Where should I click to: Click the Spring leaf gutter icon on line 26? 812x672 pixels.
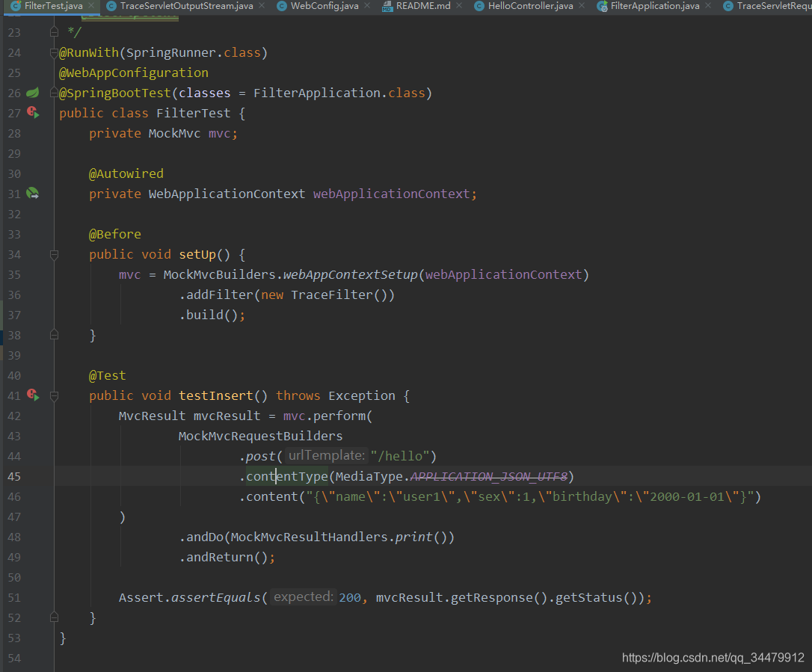pyautogui.click(x=33, y=93)
